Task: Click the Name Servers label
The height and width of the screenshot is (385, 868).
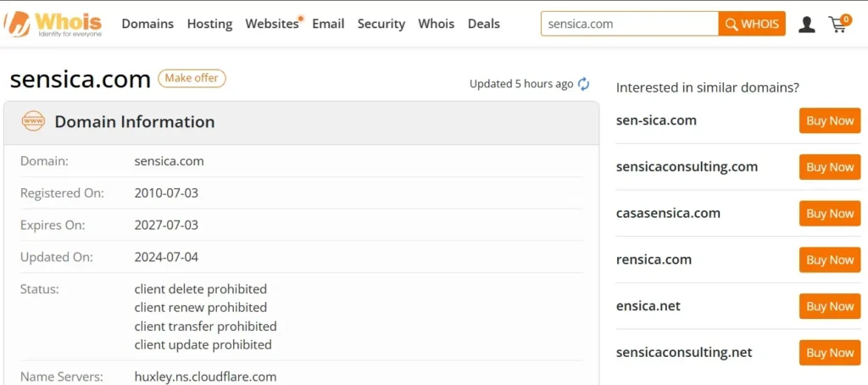Action: [x=61, y=377]
